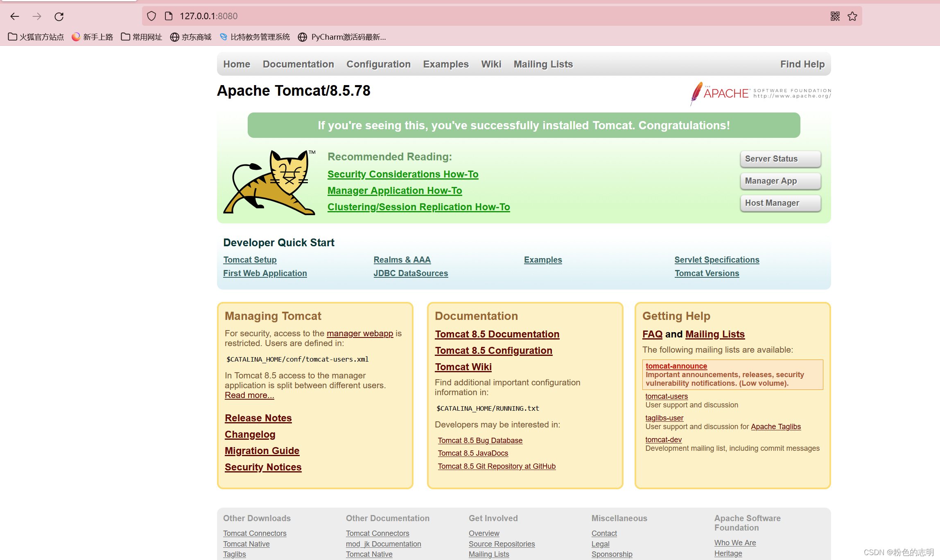Open Security Considerations How-To link
Viewport: 940px width, 560px height.
coord(402,174)
